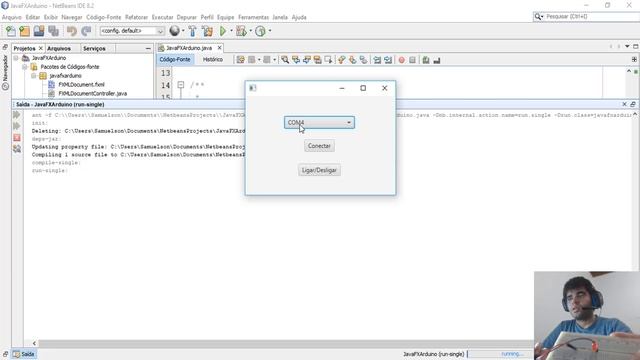Click the Open Project toolbar icon
Image resolution: width=640 pixels, height=360 pixels.
(39, 31)
